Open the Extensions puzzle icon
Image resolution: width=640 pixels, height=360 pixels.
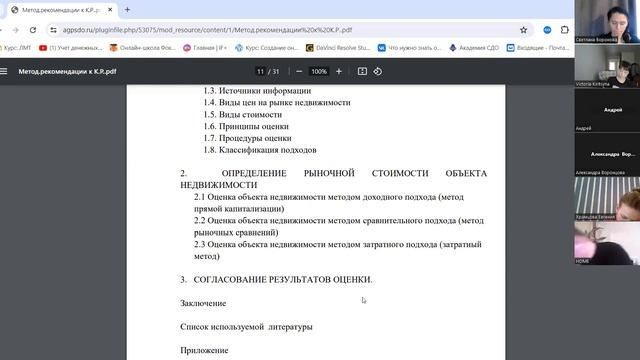click(x=564, y=30)
